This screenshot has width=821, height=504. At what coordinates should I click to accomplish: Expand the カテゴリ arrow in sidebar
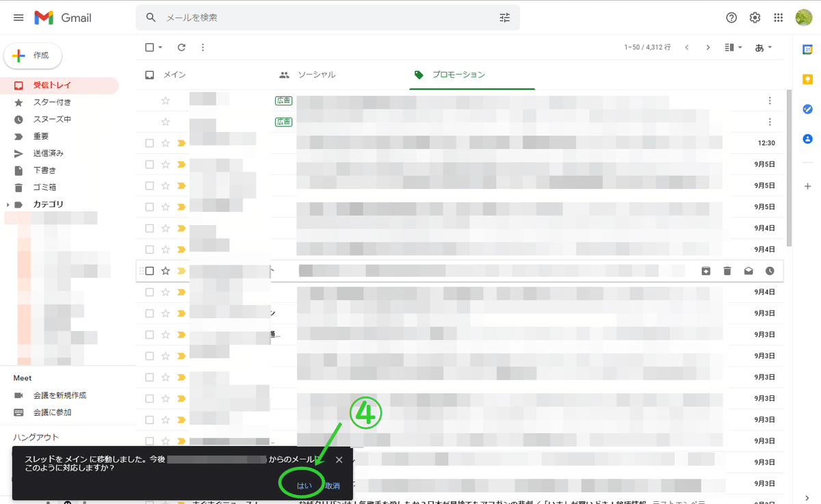8,204
